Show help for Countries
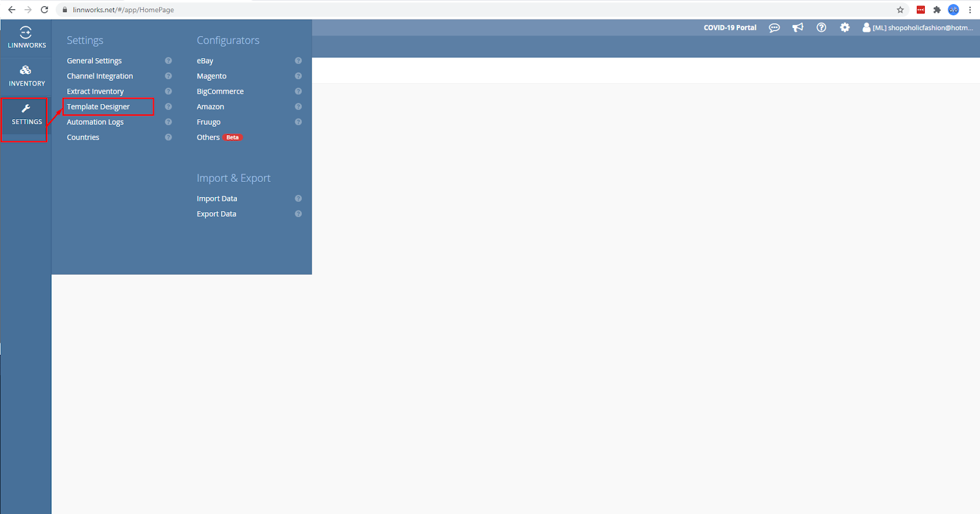This screenshot has height=514, width=980. click(168, 137)
